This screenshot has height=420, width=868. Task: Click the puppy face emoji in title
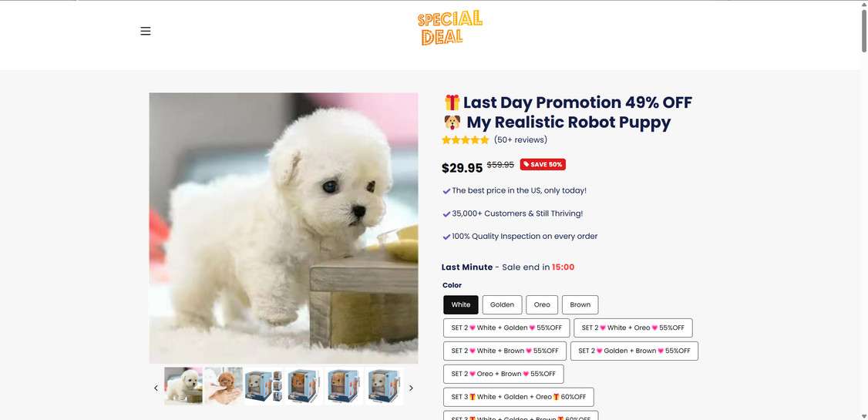(x=453, y=123)
